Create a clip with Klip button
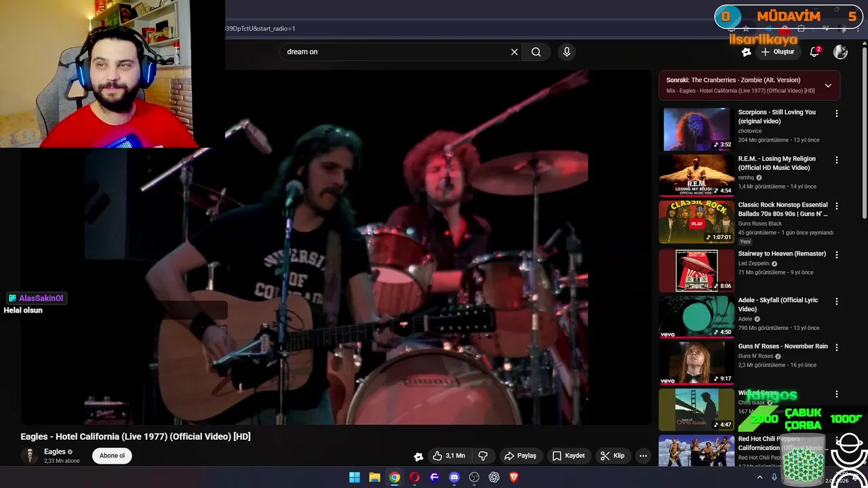Image resolution: width=868 pixels, height=488 pixels. tap(612, 456)
